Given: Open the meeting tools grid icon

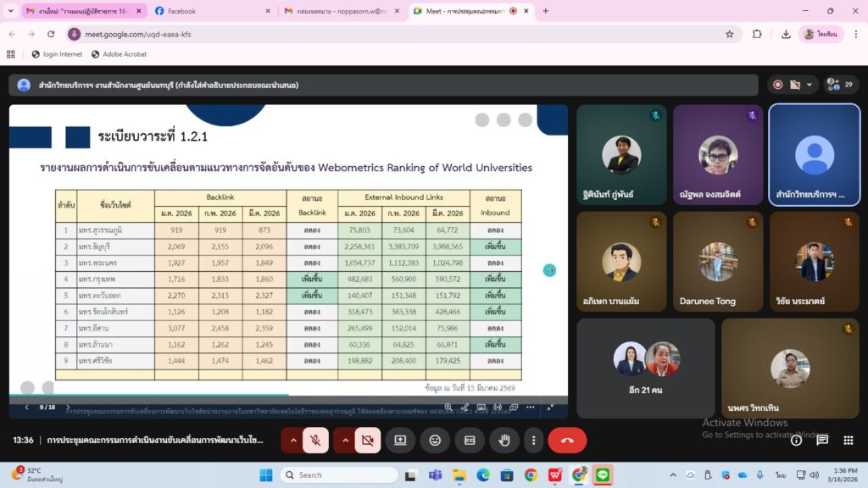Looking at the screenshot, I should 849,440.
